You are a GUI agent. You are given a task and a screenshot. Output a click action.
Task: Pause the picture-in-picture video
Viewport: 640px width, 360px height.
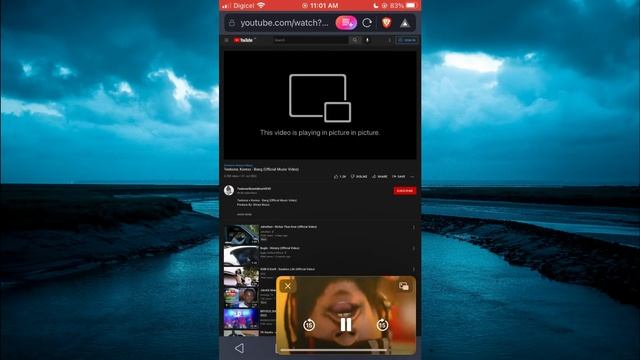(346, 325)
